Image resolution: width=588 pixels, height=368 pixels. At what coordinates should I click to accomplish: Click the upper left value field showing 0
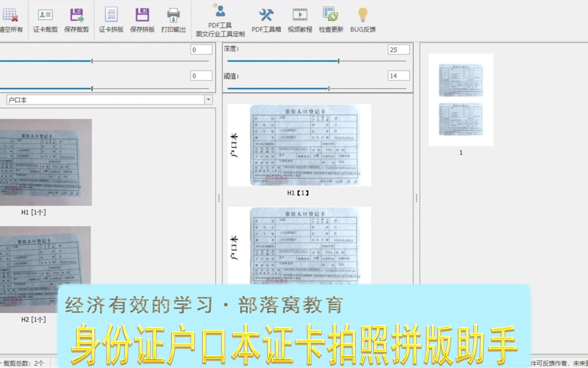[201, 50]
